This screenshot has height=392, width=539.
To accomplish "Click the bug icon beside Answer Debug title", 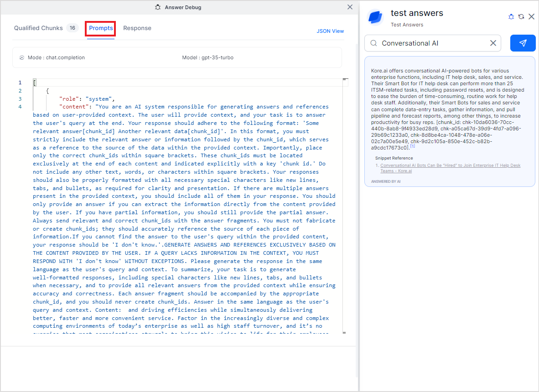I will pyautogui.click(x=158, y=7).
